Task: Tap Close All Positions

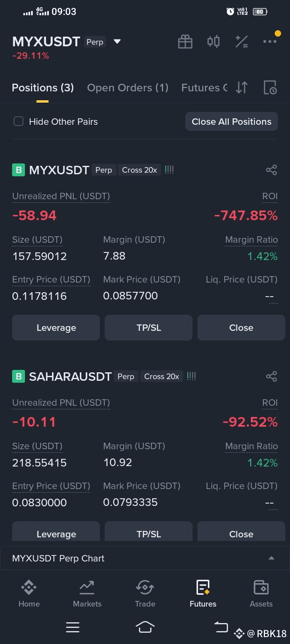Action: [232, 122]
